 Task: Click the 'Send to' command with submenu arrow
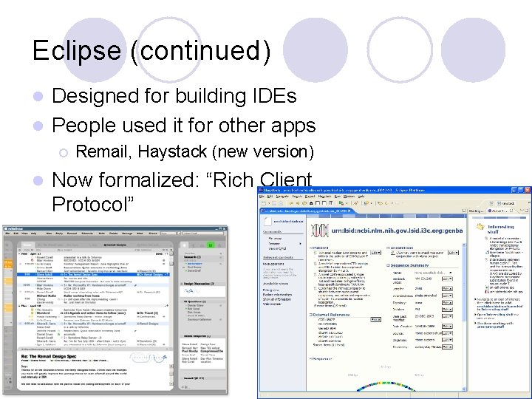tap(284, 244)
